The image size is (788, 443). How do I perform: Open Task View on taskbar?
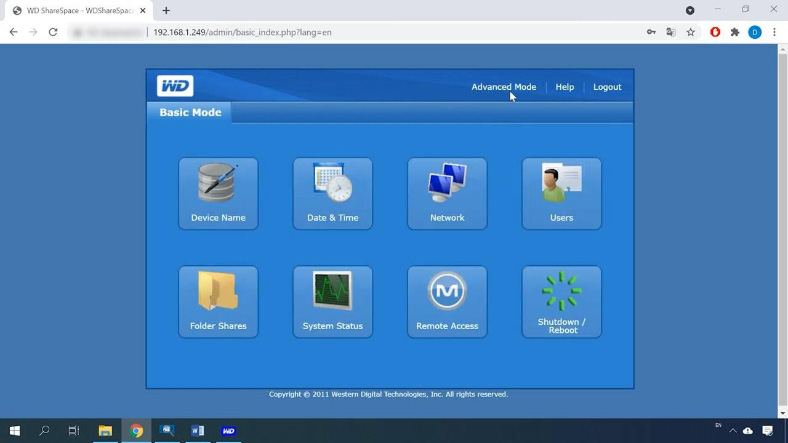(x=74, y=431)
